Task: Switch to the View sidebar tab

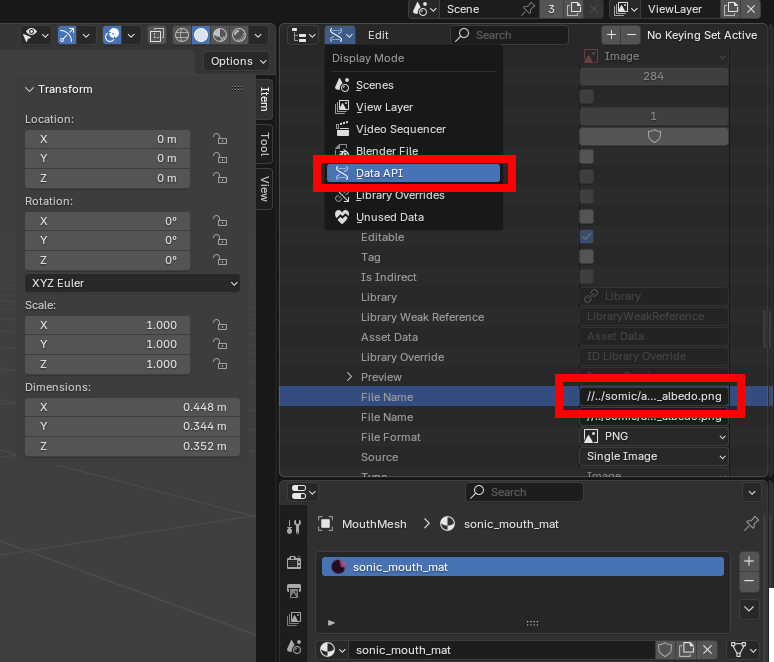Action: (x=265, y=188)
